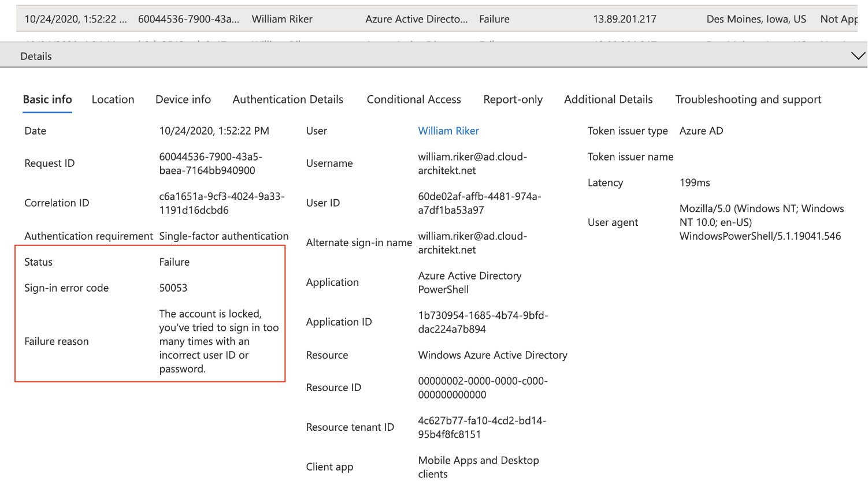Open the Device info tab
Image resolution: width=868 pixels, height=492 pixels.
183,99
